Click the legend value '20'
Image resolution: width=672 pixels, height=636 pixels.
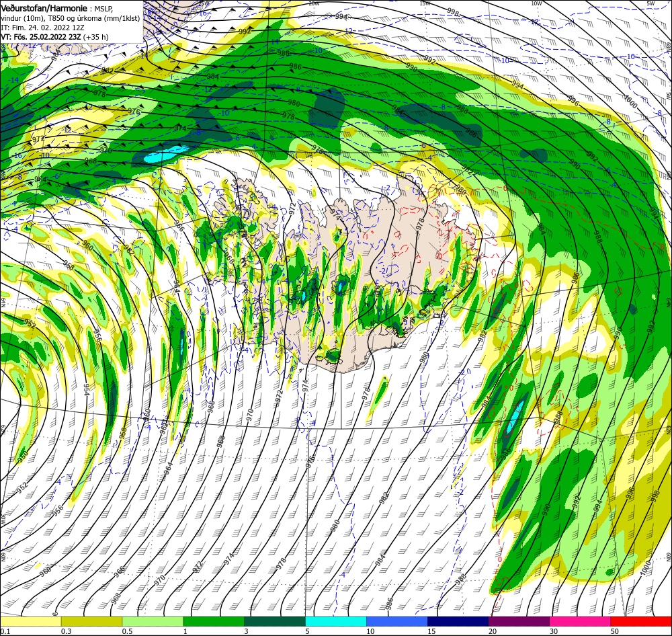(493, 631)
